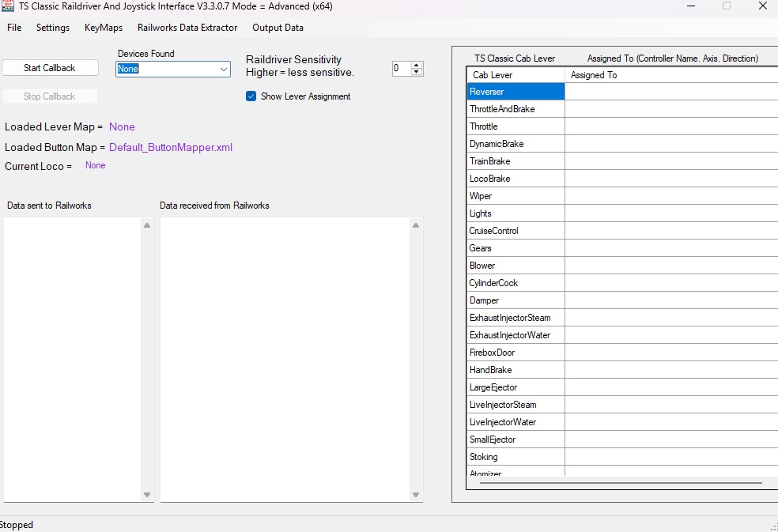Click the application icon in title bar
This screenshot has height=532, width=778.
[x=7, y=6]
